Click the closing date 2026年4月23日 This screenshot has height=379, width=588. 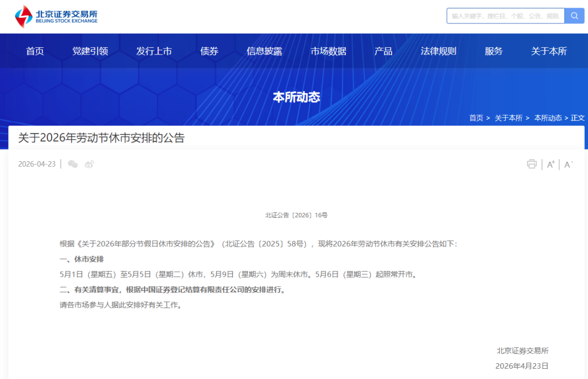coord(522,366)
